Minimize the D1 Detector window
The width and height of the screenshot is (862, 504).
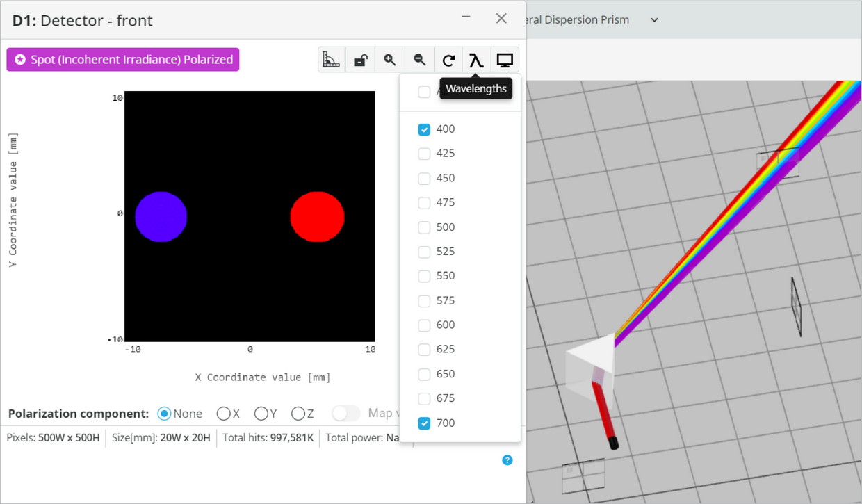pos(466,17)
